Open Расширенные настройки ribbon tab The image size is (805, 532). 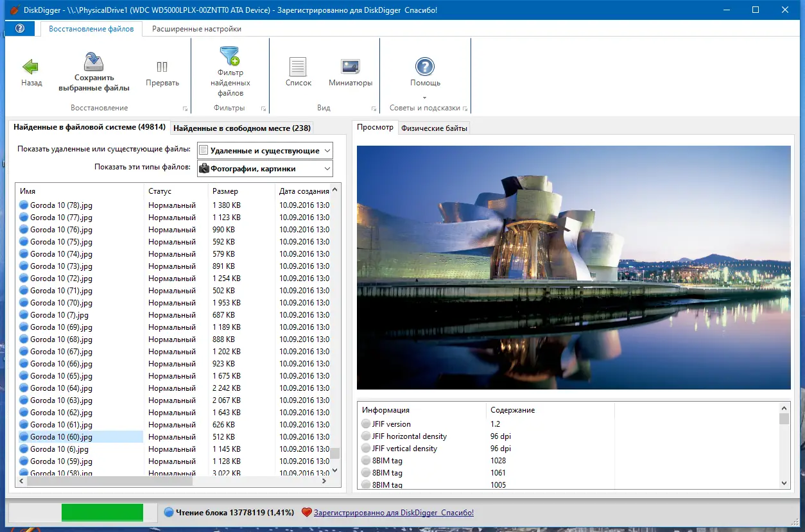pos(196,29)
